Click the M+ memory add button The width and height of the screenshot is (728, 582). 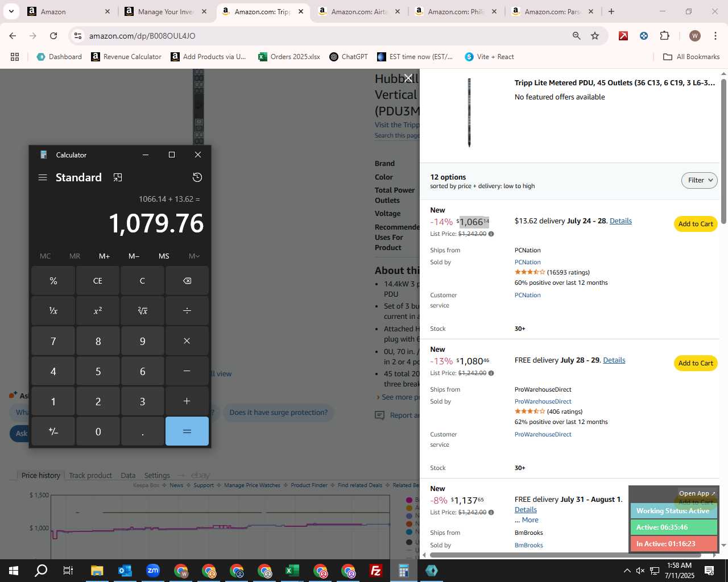point(105,256)
